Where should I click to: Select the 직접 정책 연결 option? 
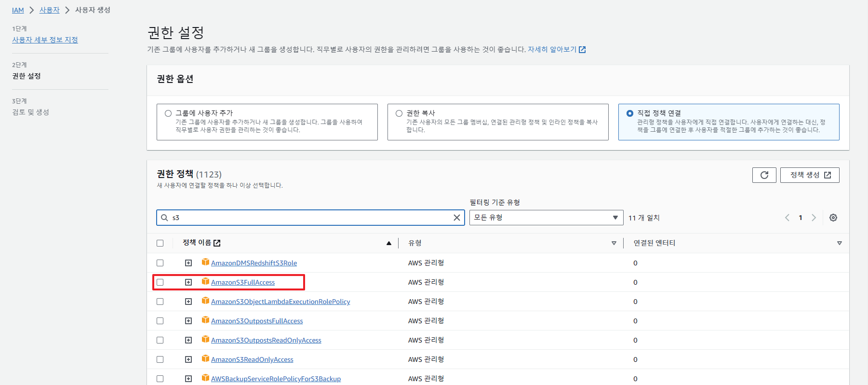point(630,113)
